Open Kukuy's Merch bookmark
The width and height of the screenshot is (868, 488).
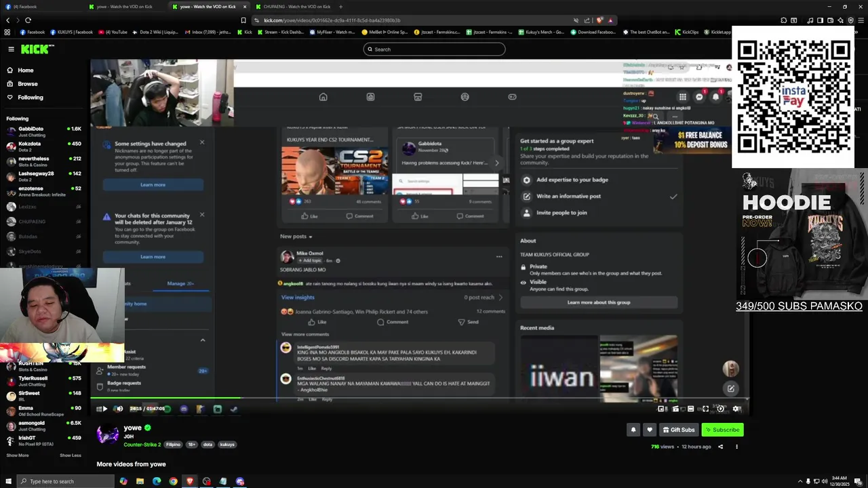pos(542,32)
